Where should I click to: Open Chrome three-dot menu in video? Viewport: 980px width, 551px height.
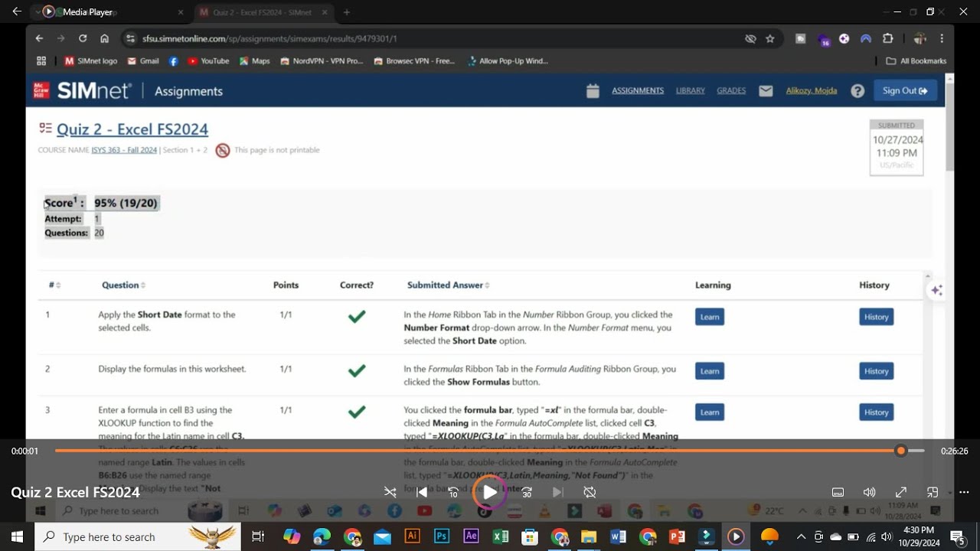point(942,38)
